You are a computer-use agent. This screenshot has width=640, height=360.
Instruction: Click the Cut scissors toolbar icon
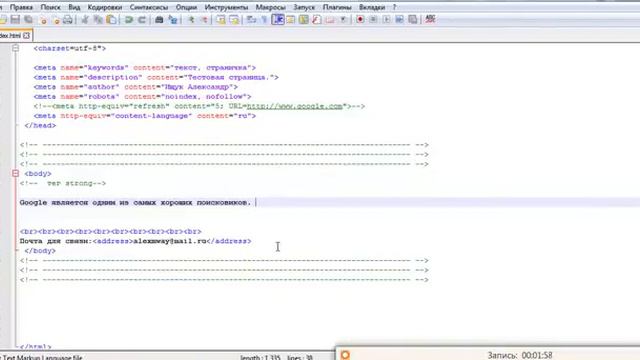(85, 19)
